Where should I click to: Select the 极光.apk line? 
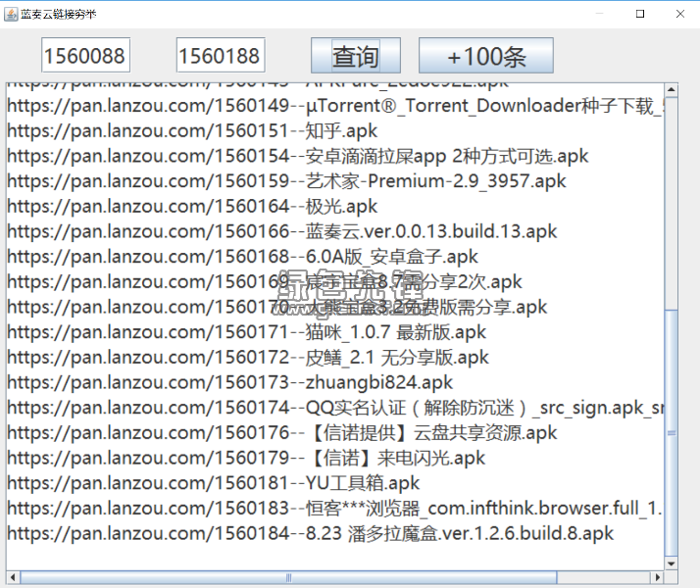(x=192, y=207)
